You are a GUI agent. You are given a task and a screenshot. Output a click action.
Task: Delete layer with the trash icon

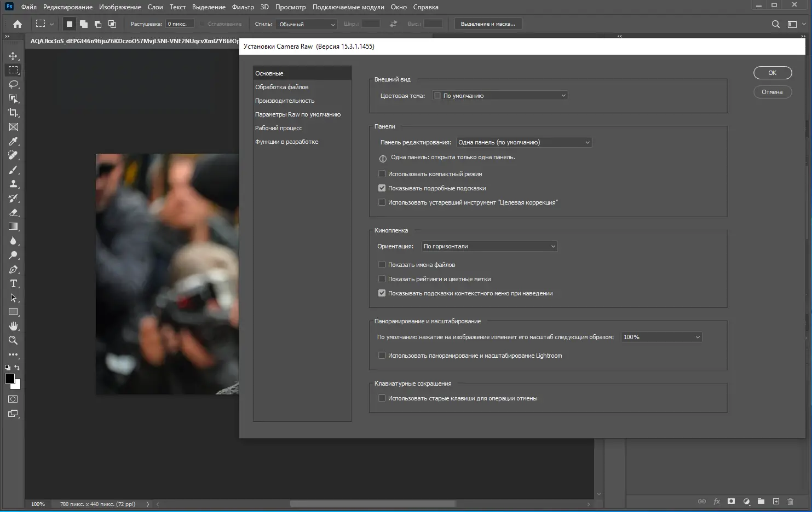tap(790, 502)
